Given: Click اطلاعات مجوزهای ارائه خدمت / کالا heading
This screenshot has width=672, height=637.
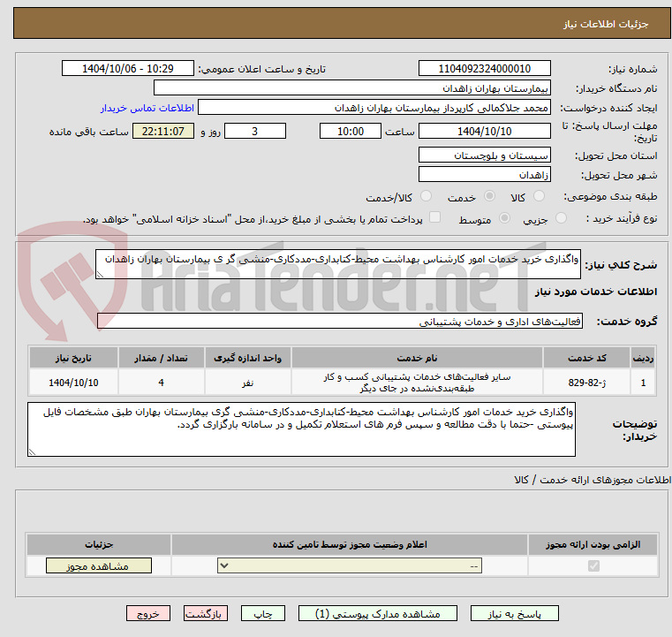Looking at the screenshot, I should pos(593,480).
